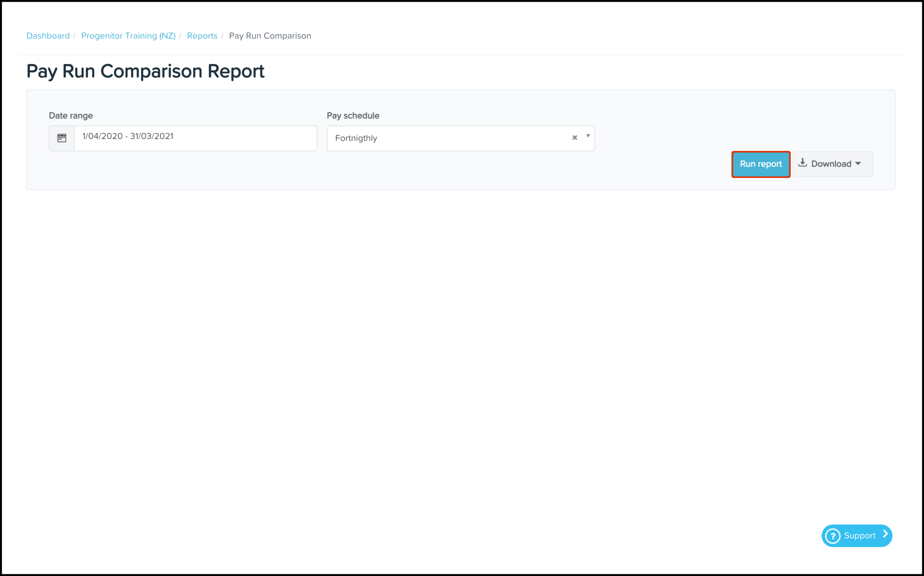The height and width of the screenshot is (576, 924).
Task: Click the Date range label
Action: [x=71, y=116]
